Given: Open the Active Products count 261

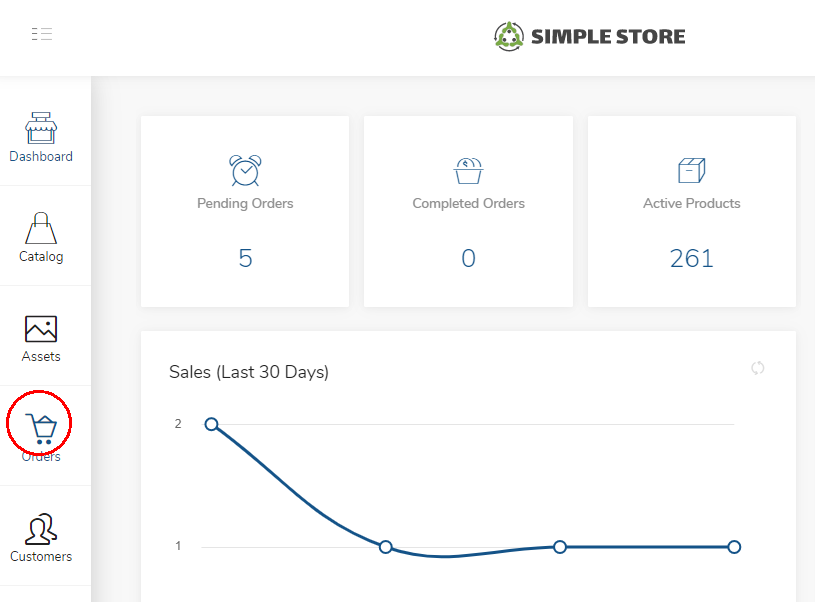Looking at the screenshot, I should click(692, 258).
